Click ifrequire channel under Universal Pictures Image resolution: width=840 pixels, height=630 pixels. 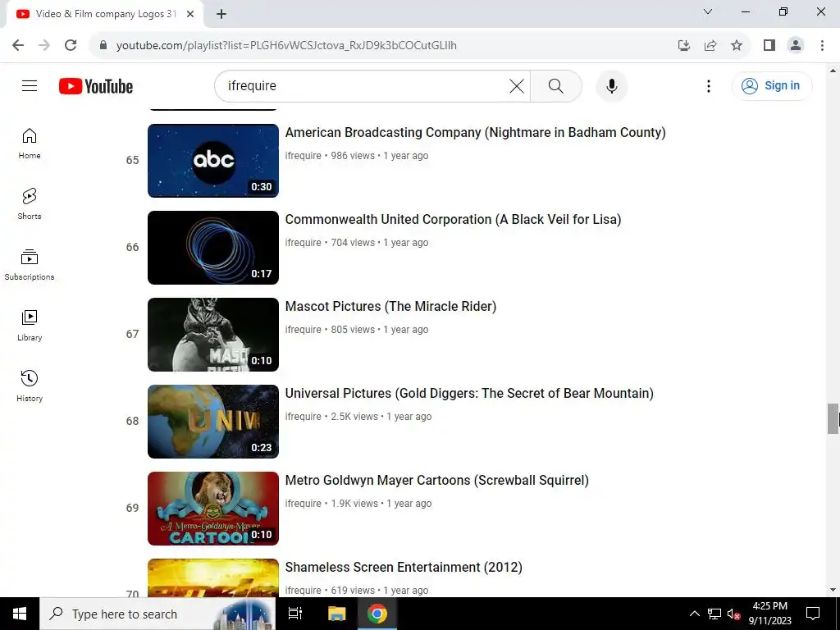point(304,416)
